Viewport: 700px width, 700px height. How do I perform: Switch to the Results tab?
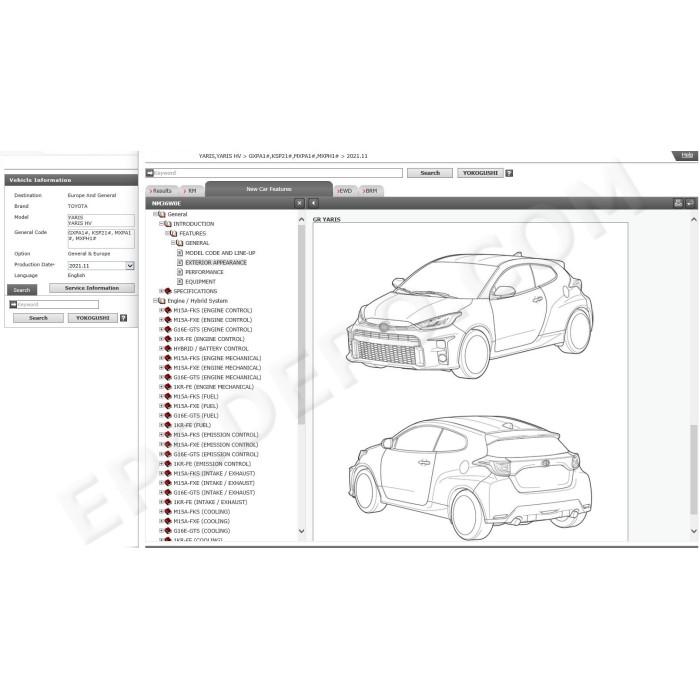(x=162, y=191)
